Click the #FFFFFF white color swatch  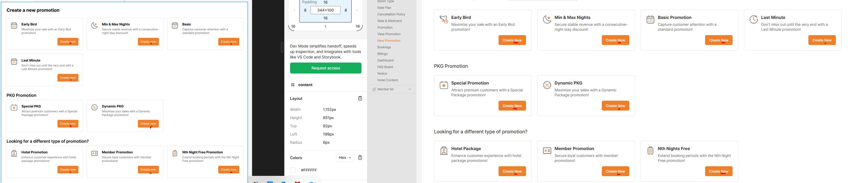pyautogui.click(x=293, y=170)
